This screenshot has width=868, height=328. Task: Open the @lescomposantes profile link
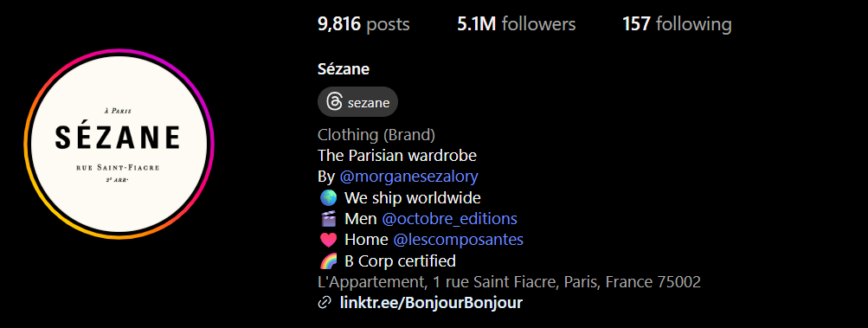pyautogui.click(x=459, y=240)
